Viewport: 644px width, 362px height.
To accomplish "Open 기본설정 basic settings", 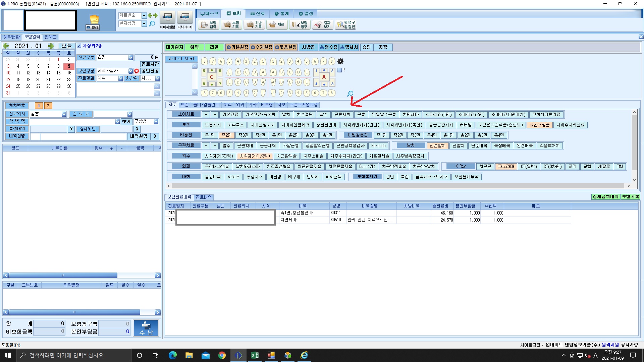I will coord(237,47).
